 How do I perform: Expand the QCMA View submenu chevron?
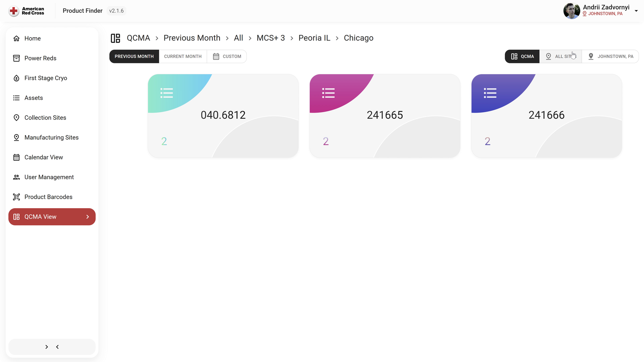(88, 217)
